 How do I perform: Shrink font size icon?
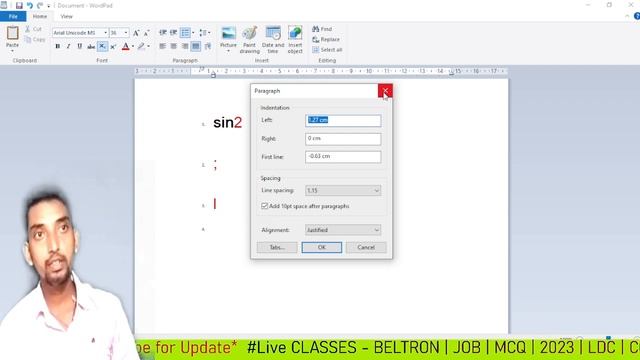click(x=147, y=33)
